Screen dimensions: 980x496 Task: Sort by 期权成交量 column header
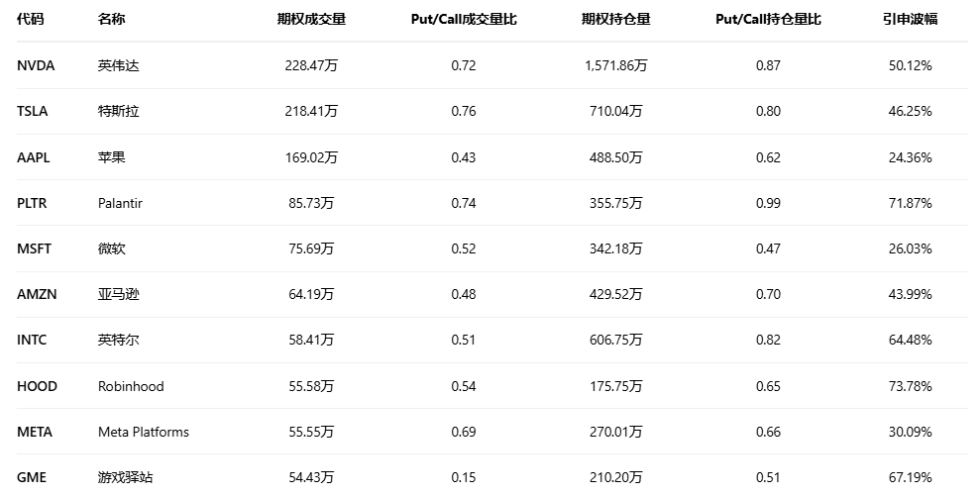[311, 19]
